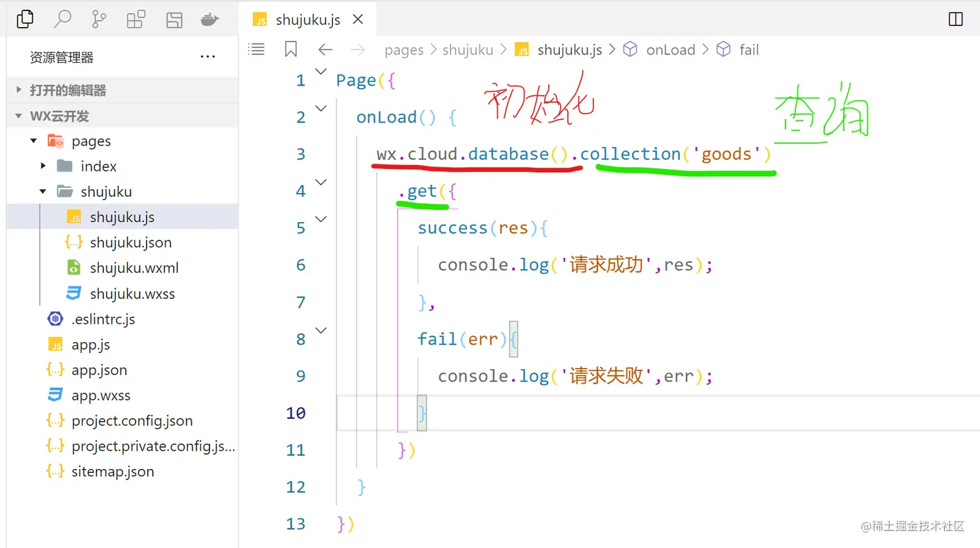980x548 pixels.
Task: Open shujuku.wxml file
Action: point(122,268)
